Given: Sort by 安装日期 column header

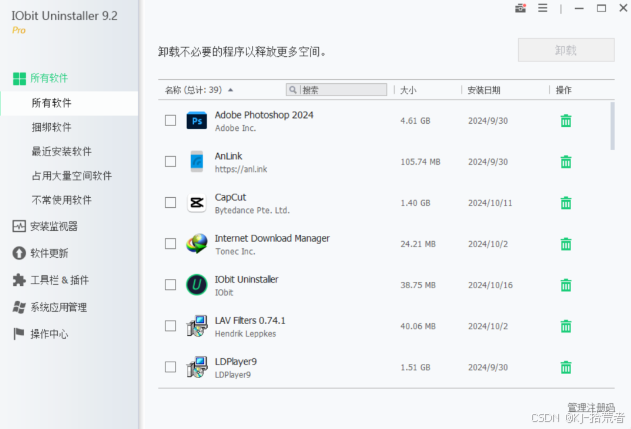Looking at the screenshot, I should tap(484, 90).
